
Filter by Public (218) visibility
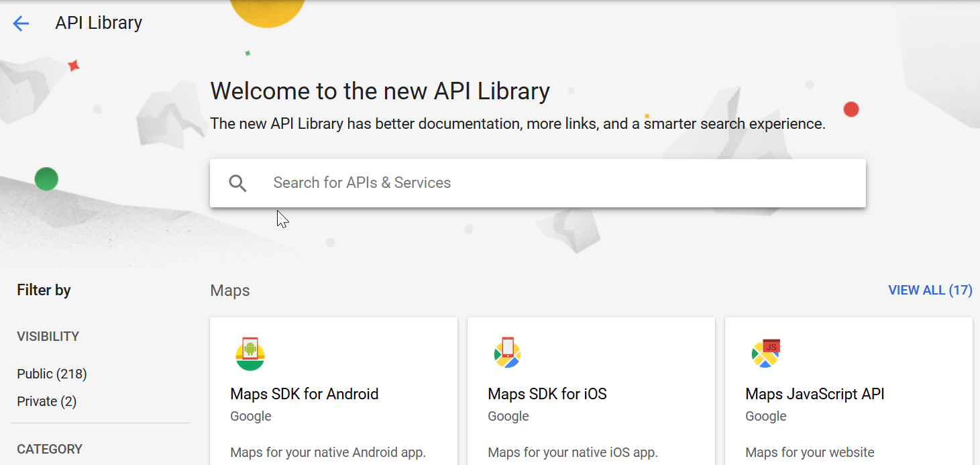(x=52, y=374)
